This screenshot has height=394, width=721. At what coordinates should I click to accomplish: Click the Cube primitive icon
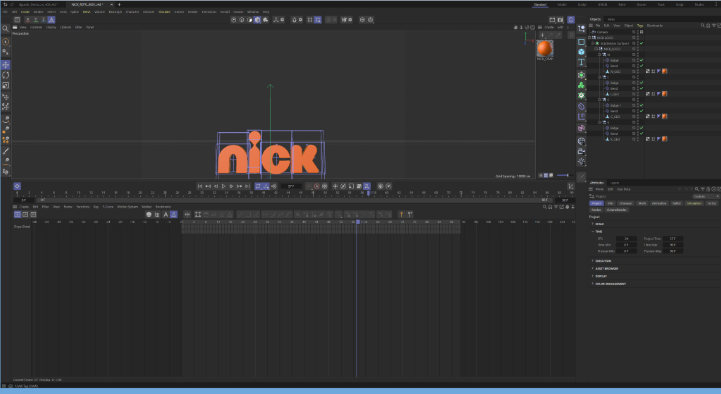581,51
